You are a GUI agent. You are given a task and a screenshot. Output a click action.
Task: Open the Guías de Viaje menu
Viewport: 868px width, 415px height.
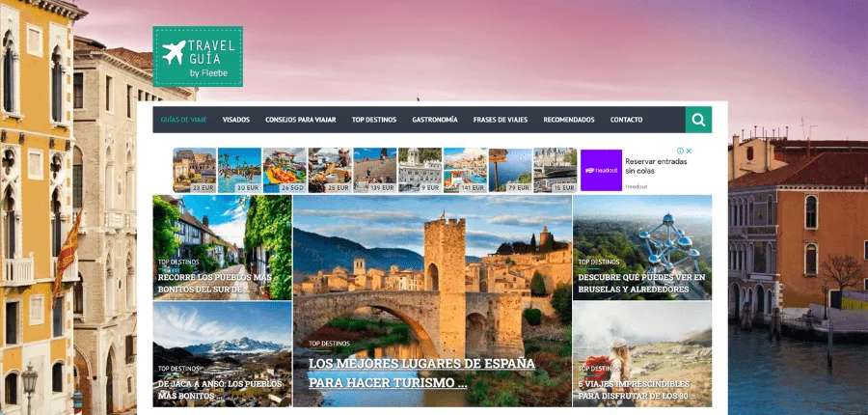183,120
